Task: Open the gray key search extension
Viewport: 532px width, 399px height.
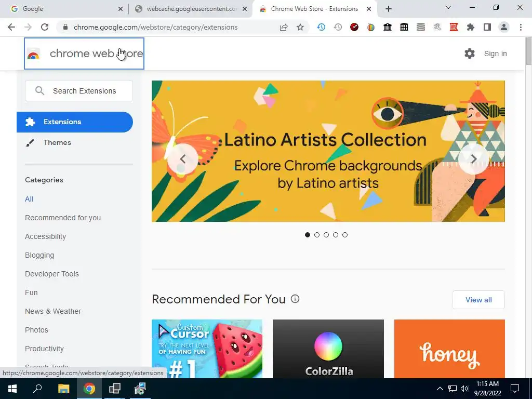Action: [437, 27]
